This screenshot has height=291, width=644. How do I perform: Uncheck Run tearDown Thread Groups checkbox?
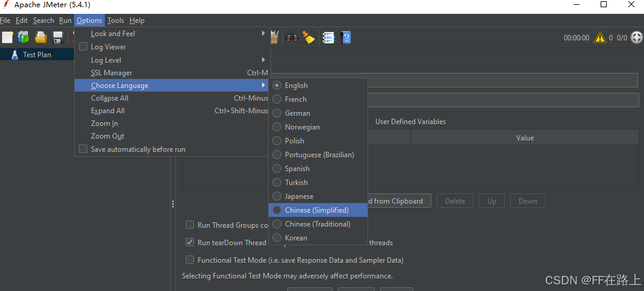tap(190, 242)
